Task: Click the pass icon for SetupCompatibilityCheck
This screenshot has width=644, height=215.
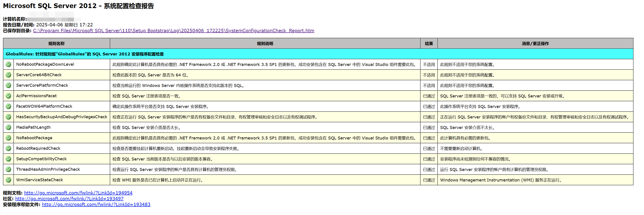Action: (8, 159)
